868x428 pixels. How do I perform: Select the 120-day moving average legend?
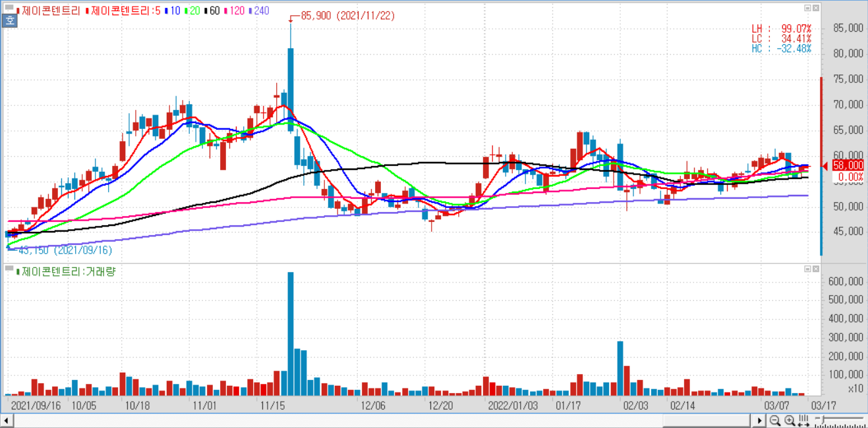tap(234, 11)
